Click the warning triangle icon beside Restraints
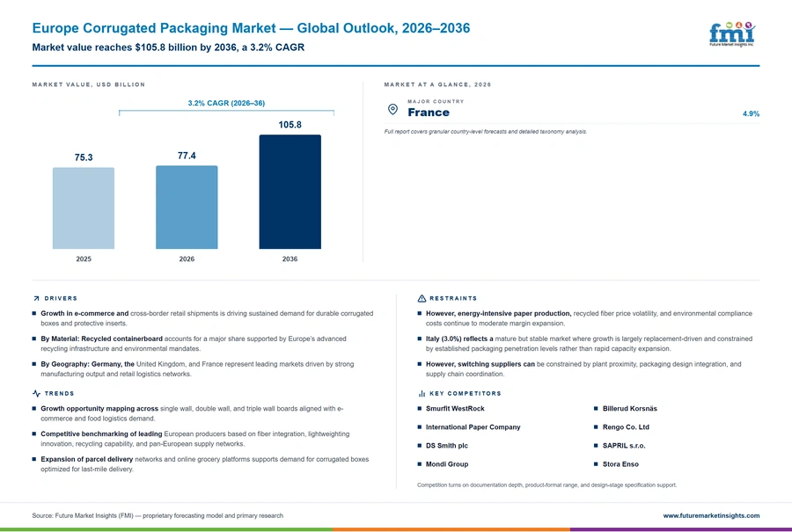The image size is (792, 532). point(422,298)
